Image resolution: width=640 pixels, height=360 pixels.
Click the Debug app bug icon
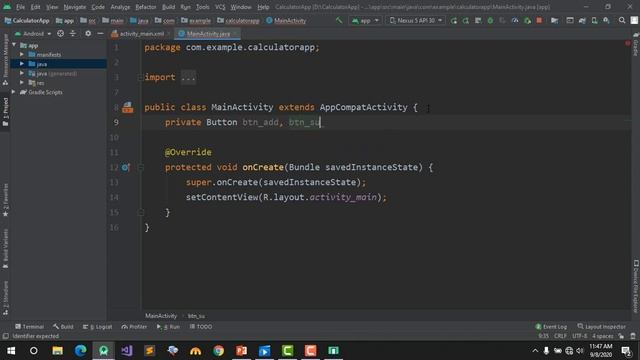pyautogui.click(x=490, y=20)
